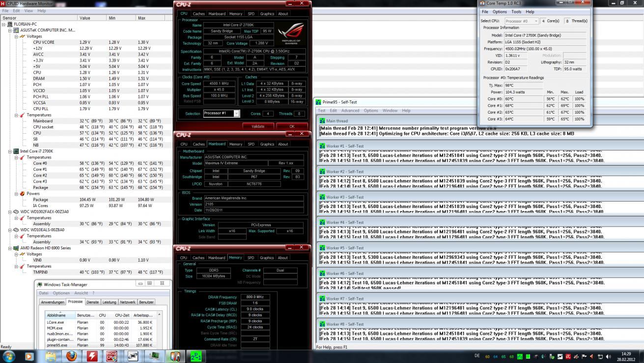Screen dimensions: 644x363
Task: Open the Ansicht menu in Task Manager
Action: (x=81, y=293)
